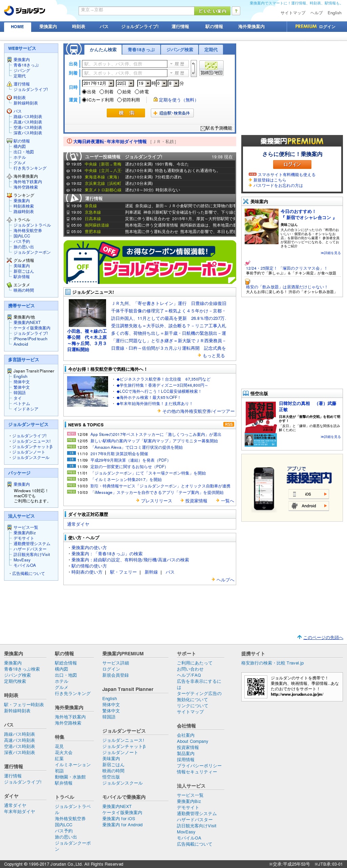Click crossed utensils icon in 美味案内 header
347x868 pixels.
click(x=246, y=201)
